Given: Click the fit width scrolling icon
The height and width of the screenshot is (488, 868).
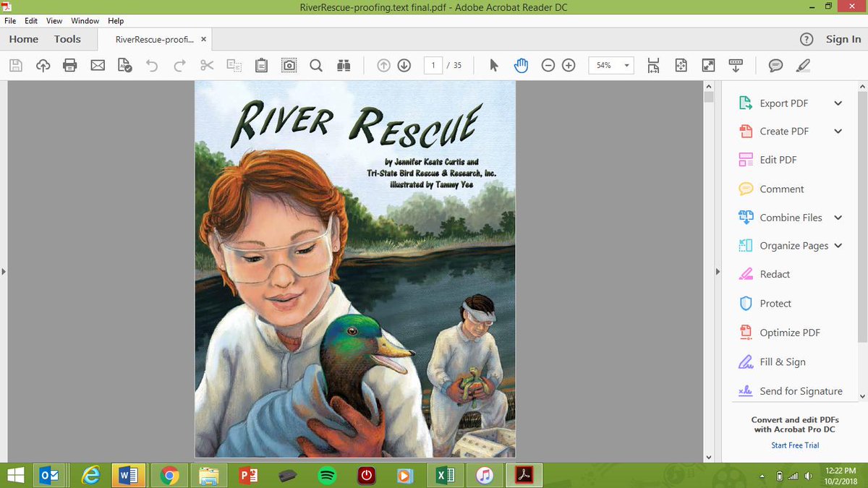Looking at the screenshot, I should coord(653,66).
